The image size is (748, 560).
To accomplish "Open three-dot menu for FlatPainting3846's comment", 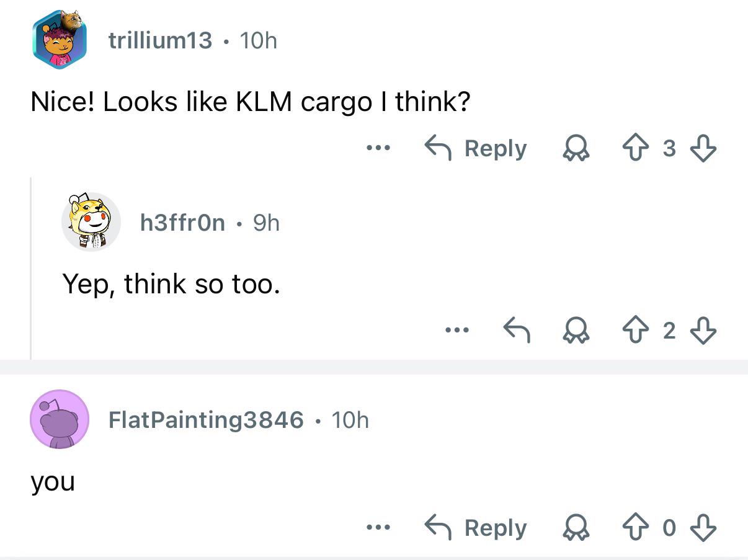I will click(x=377, y=528).
